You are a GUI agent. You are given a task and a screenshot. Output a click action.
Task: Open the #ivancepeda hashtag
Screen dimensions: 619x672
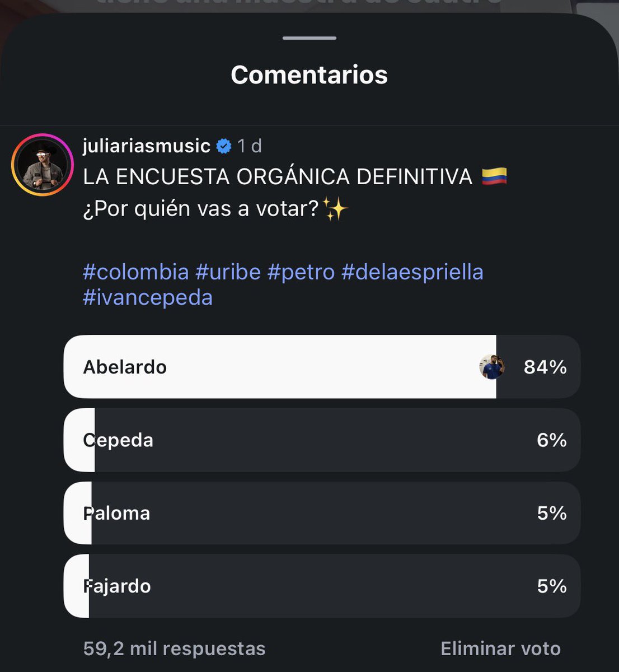click(148, 297)
